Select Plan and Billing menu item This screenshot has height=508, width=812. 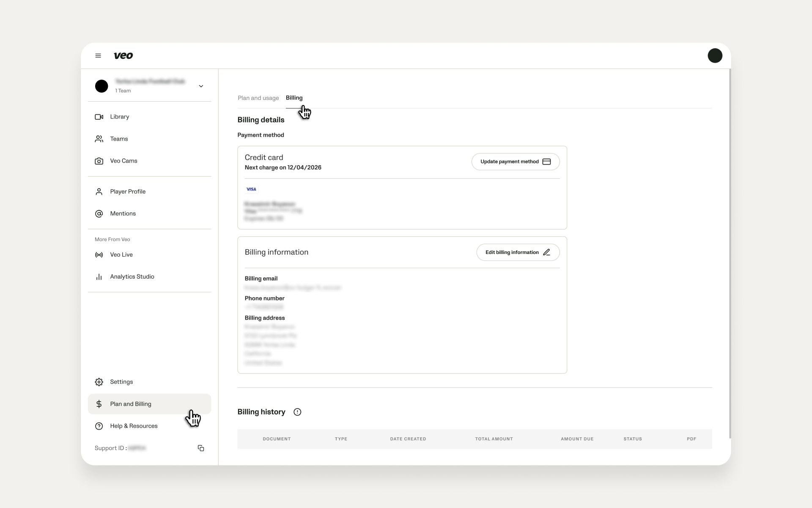point(130,404)
